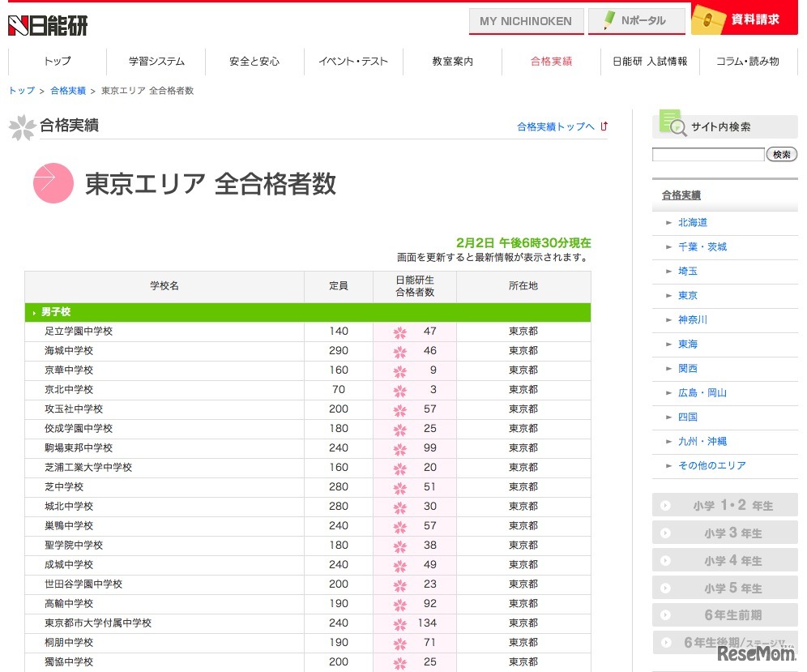807x672 pixels.
Task: Expand the 東京 region in the sidebar
Action: pos(690,295)
